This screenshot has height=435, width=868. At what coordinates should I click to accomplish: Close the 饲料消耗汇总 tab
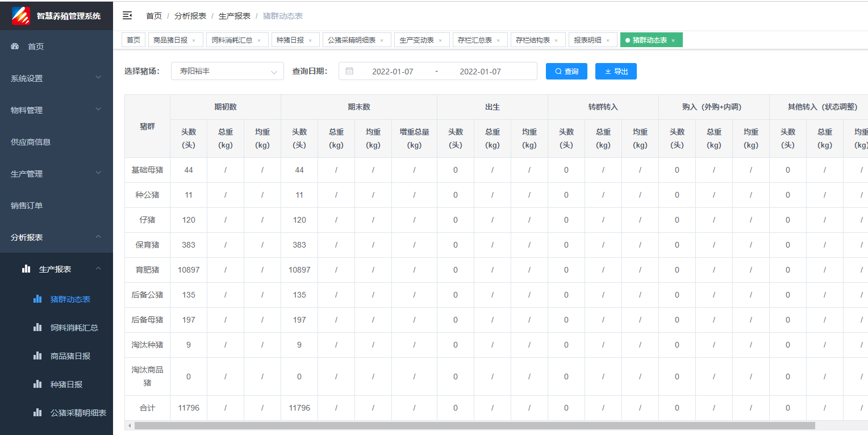click(x=259, y=40)
